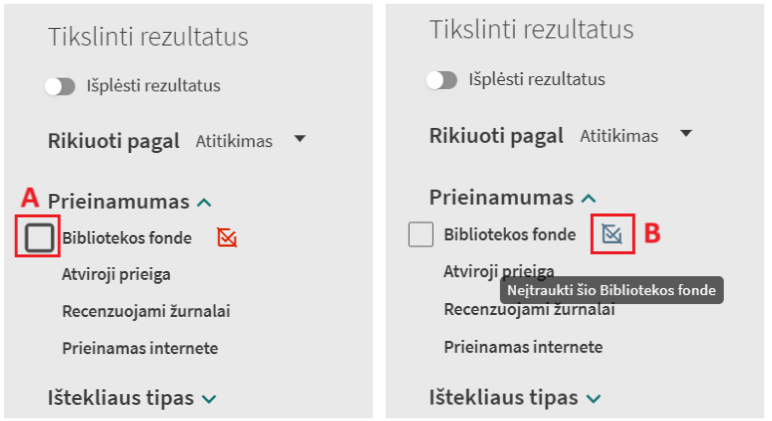
Task: Tick the Bibliotekos fonde checkbox marked A
Action: tap(39, 238)
